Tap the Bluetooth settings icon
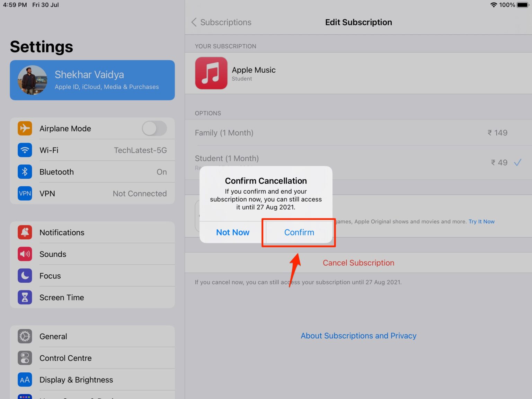Viewport: 532px width, 399px height. click(25, 172)
